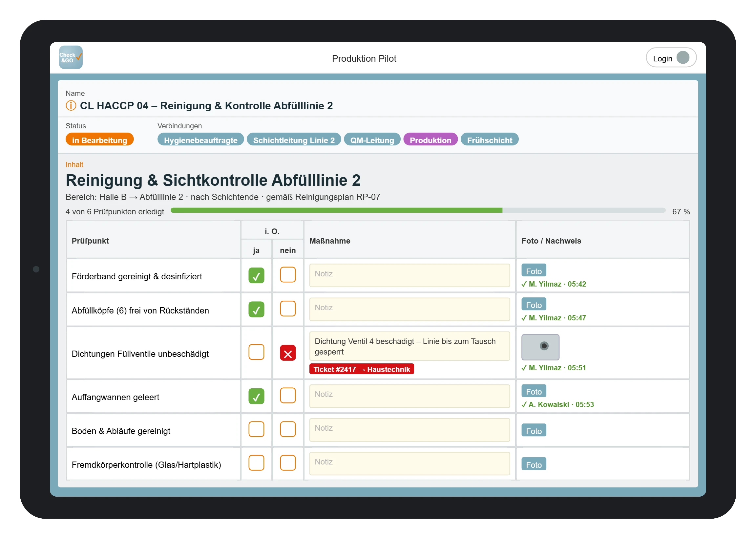The image size is (756, 539).
Task: Click signature 'M. Yilmaz · 05:42'
Action: 553,284
